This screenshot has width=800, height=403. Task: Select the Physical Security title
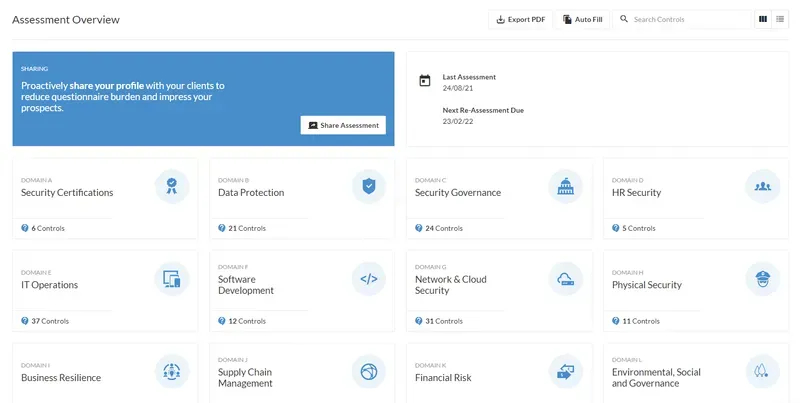[646, 285]
